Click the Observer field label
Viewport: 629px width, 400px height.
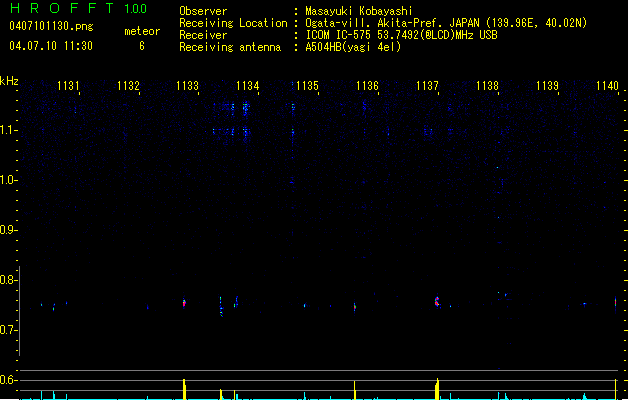click(203, 11)
